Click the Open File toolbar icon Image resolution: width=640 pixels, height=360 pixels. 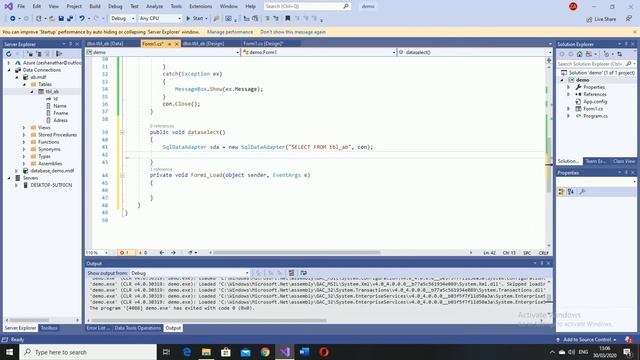[x=52, y=18]
